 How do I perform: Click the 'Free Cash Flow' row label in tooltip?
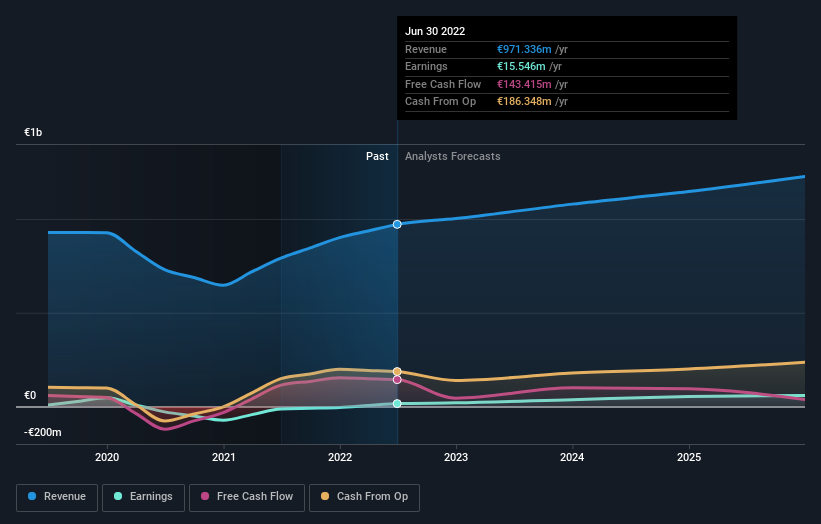click(x=443, y=84)
